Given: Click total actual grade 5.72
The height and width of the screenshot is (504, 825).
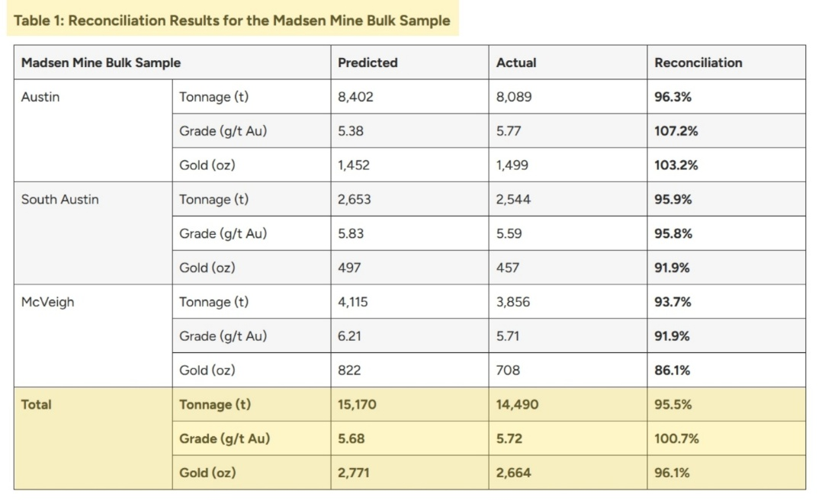Looking at the screenshot, I should tap(509, 438).
